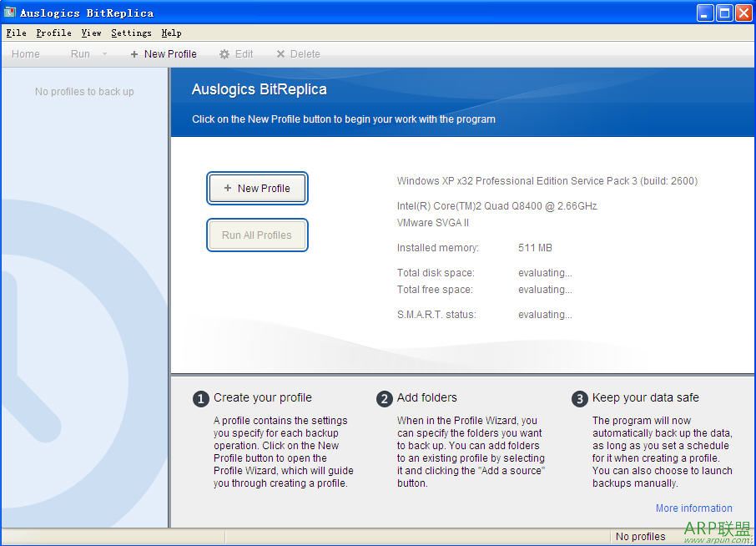Open the Profile menu

pyautogui.click(x=53, y=33)
